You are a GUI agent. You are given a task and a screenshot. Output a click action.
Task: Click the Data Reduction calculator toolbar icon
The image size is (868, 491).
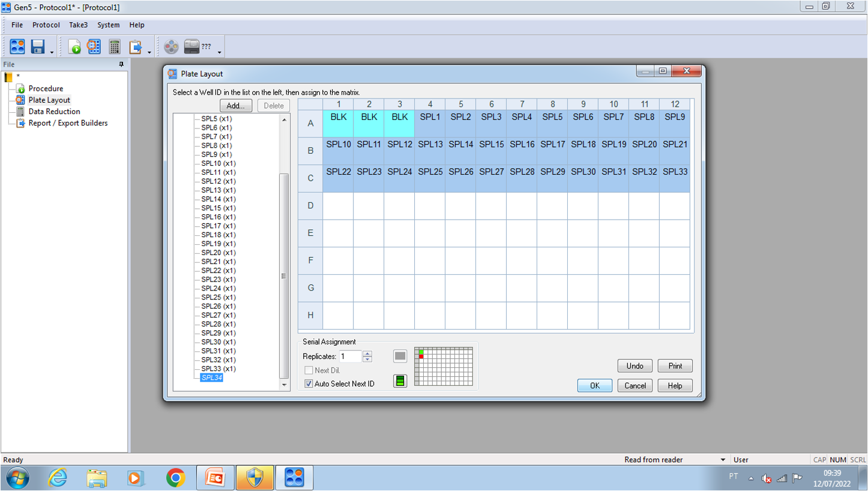[115, 46]
